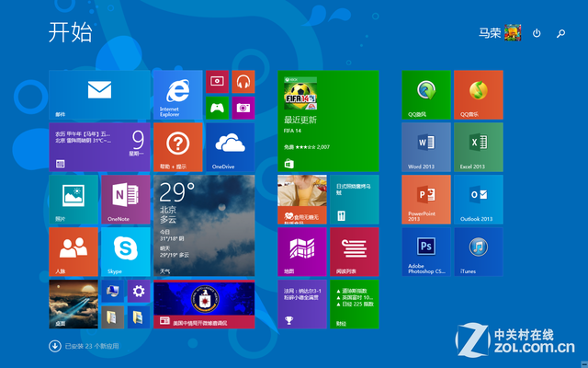Open the CIA news tile

point(204,305)
